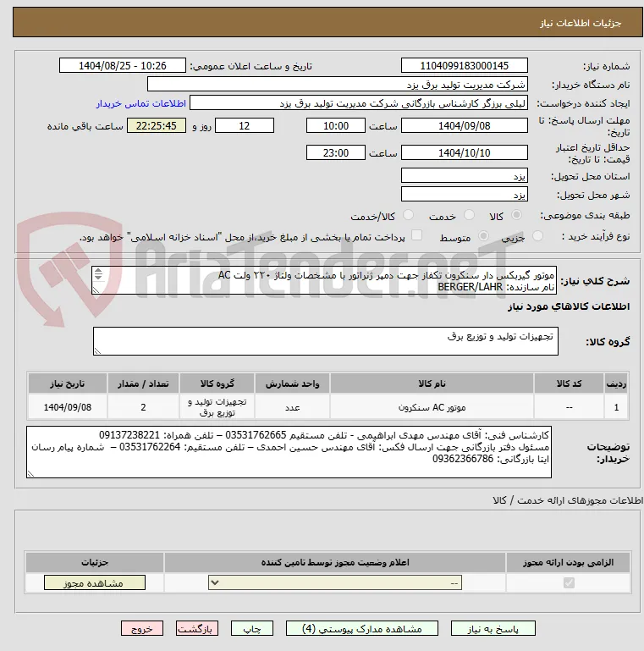The height and width of the screenshot is (651, 644).
Task: Click the گروه کالا text area
Action: [x=326, y=341]
